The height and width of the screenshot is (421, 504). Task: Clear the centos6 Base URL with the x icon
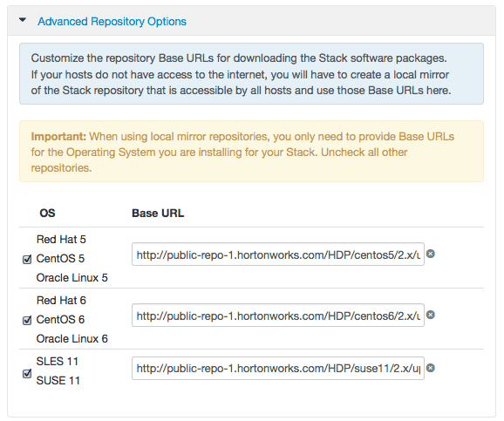tap(431, 315)
